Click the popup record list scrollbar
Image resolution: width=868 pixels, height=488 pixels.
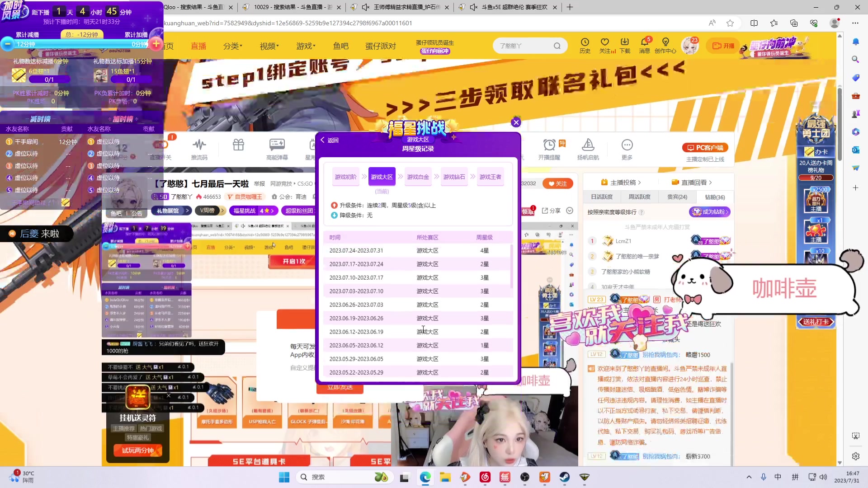coord(511,267)
